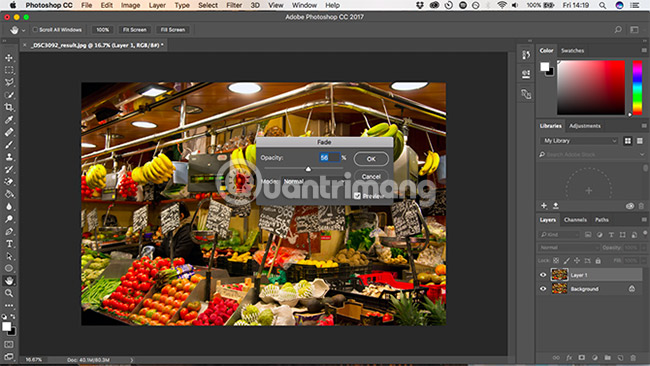The width and height of the screenshot is (650, 366).
Task: Open the Filter menu
Action: pyautogui.click(x=234, y=5)
